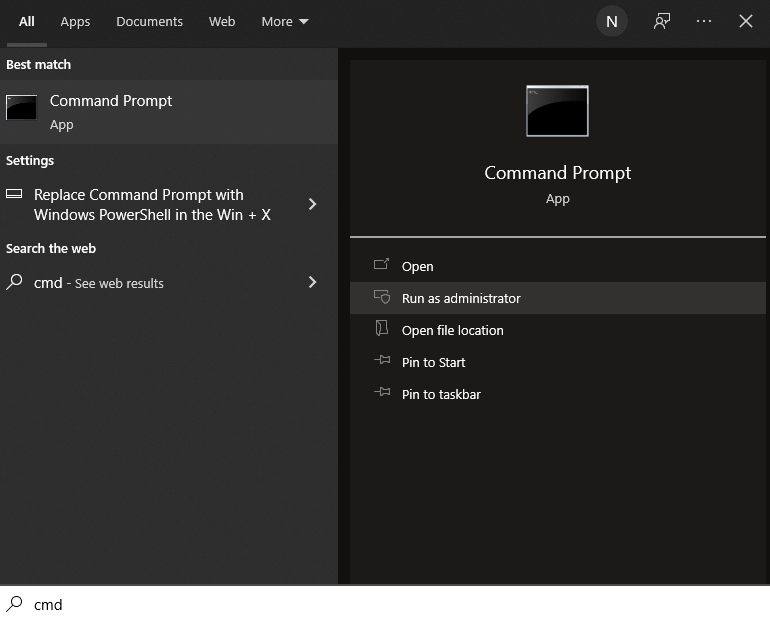Select Run as administrator
Image resolution: width=770 pixels, height=619 pixels.
[x=461, y=298]
